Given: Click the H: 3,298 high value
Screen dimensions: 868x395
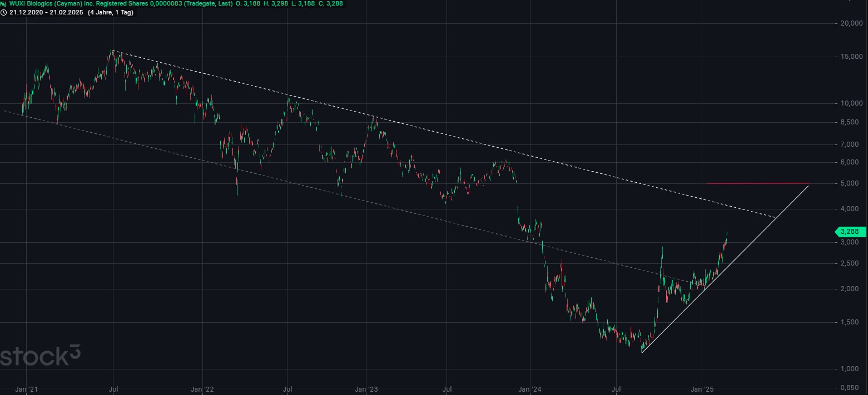Looking at the screenshot, I should pos(275,3).
